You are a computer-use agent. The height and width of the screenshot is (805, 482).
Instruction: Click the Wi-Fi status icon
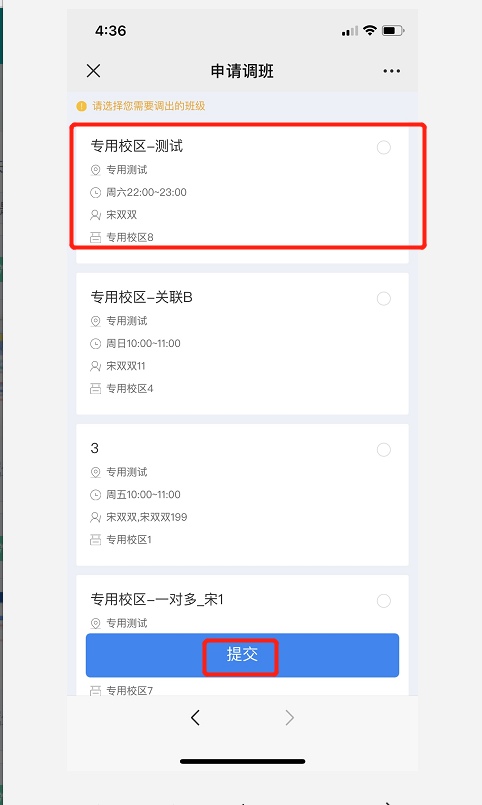(x=370, y=30)
